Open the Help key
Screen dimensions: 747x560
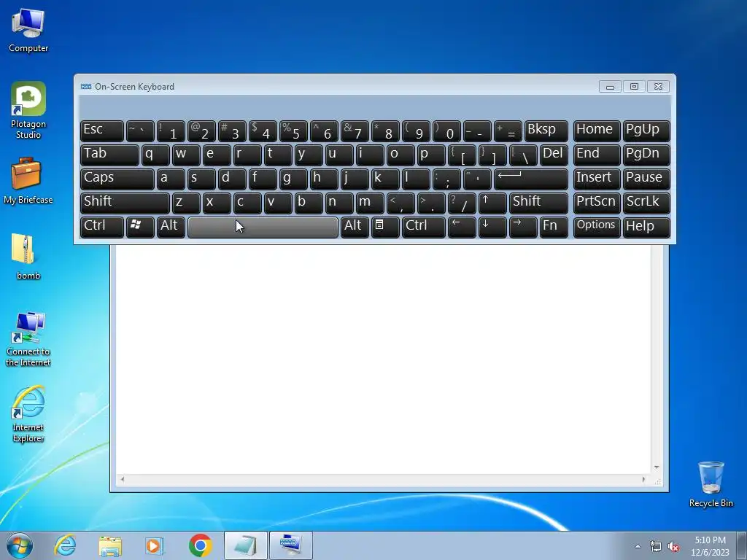tap(646, 227)
